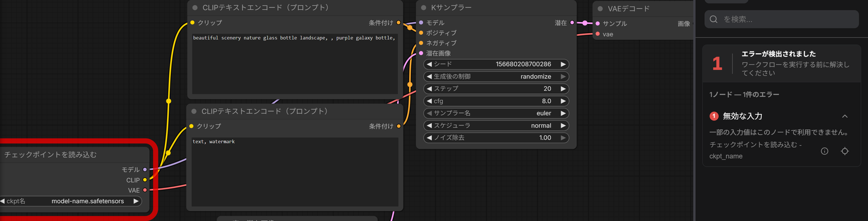
Task: Click the チェックポイントを読み込む node title
Action: (50, 155)
